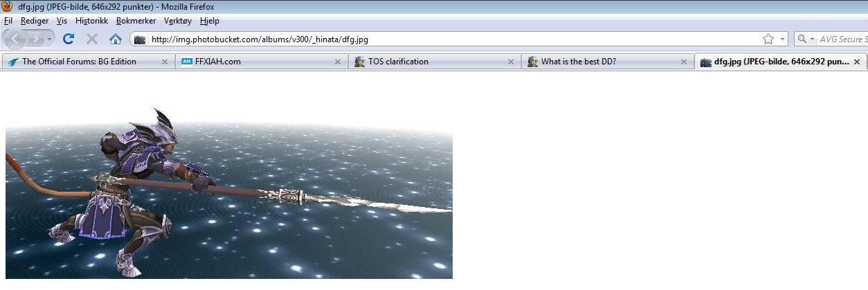Click the dfg.jpg character image

pos(228,193)
